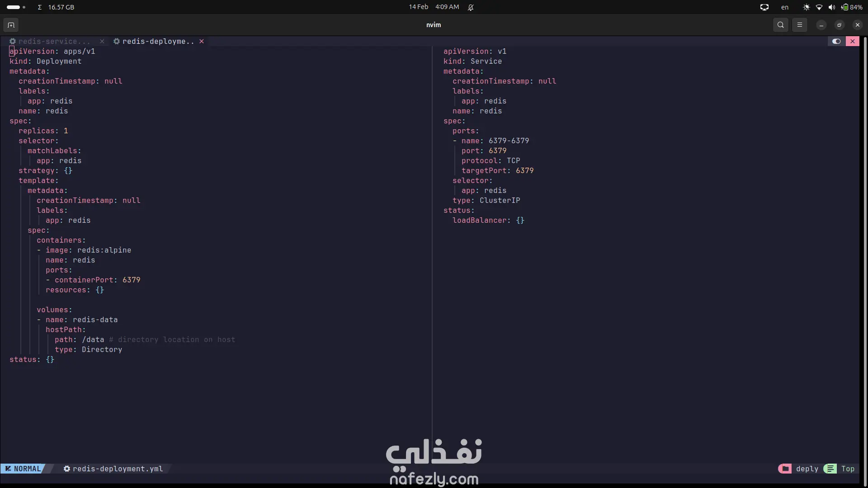Image resolution: width=868 pixels, height=488 pixels.
Task: Toggle the theme switch in nvim tabline
Action: 836,41
